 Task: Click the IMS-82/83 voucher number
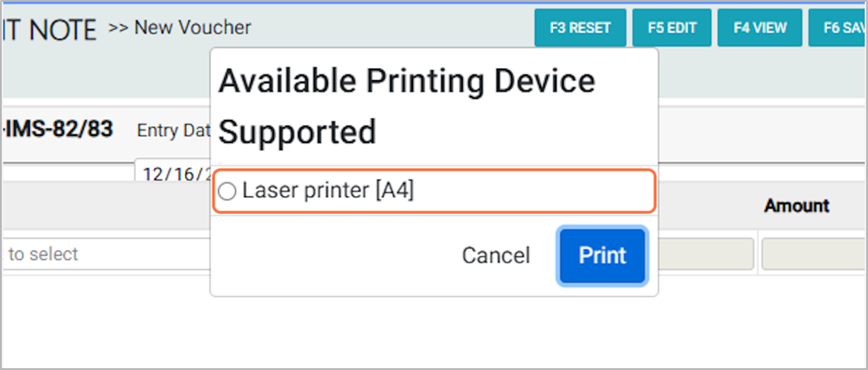click(58, 130)
